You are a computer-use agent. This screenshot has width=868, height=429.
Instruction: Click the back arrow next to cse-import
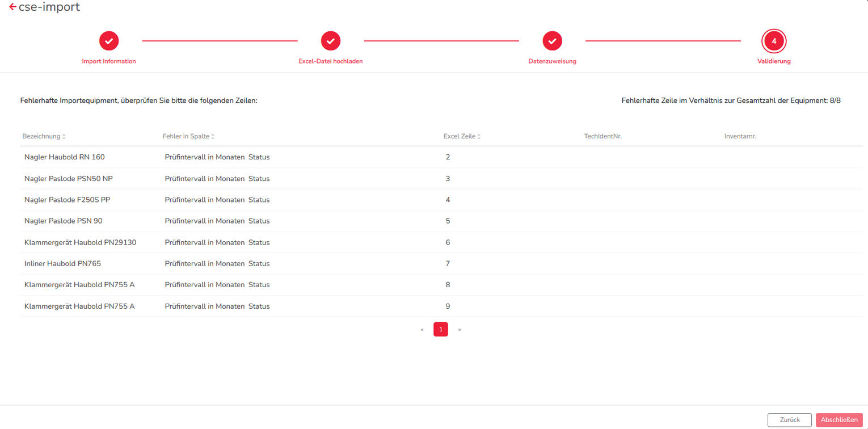coord(12,7)
